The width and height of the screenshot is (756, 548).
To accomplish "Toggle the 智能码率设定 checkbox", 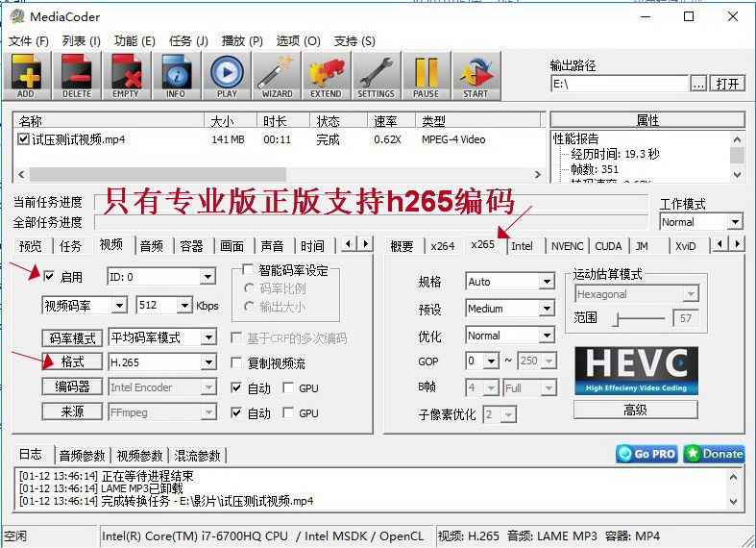I will click(248, 270).
